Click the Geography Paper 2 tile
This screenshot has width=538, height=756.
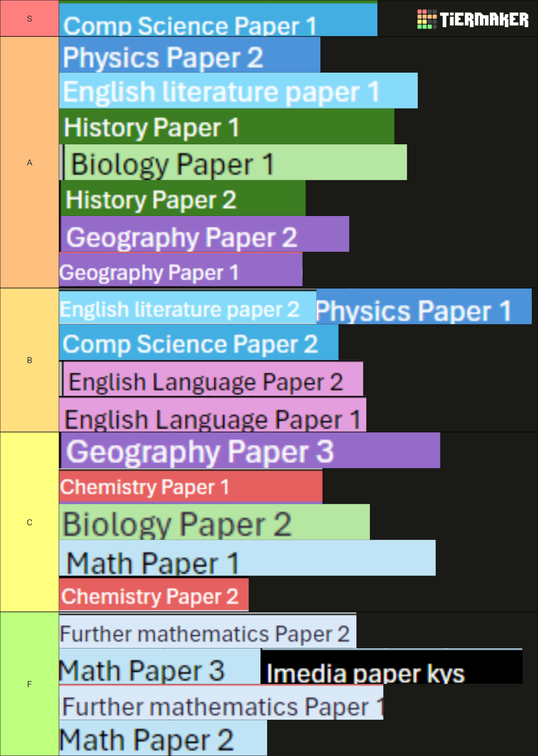point(204,234)
